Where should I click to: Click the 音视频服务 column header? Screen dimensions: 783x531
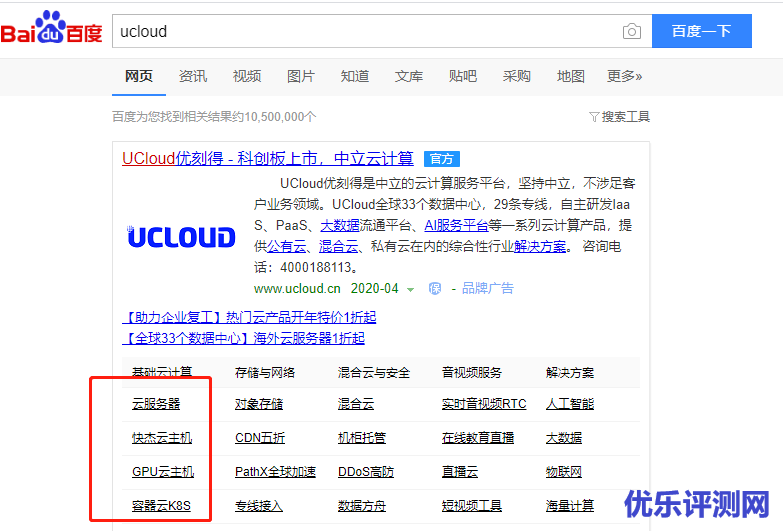point(471,373)
